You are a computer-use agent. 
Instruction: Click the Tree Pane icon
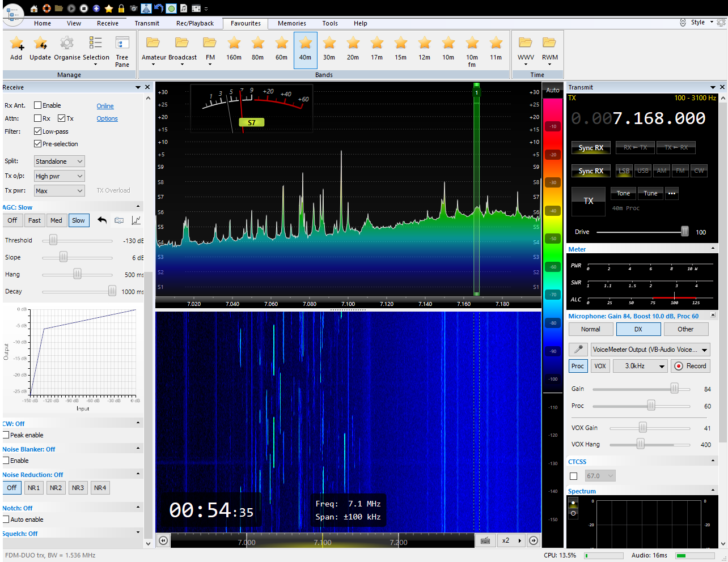coord(122,44)
